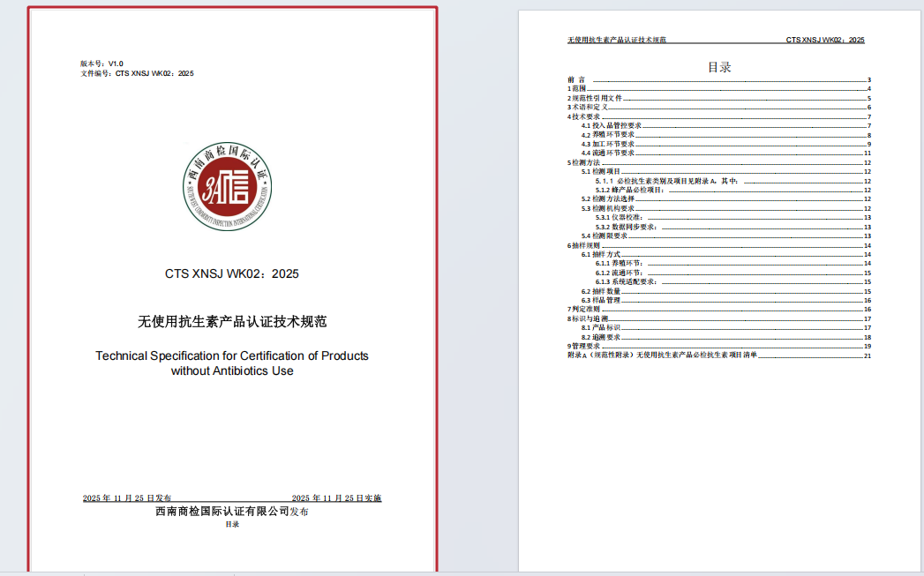Open 附录A 必检抗生素项目清单 entry
The height and width of the screenshot is (576, 924).
click(662, 355)
